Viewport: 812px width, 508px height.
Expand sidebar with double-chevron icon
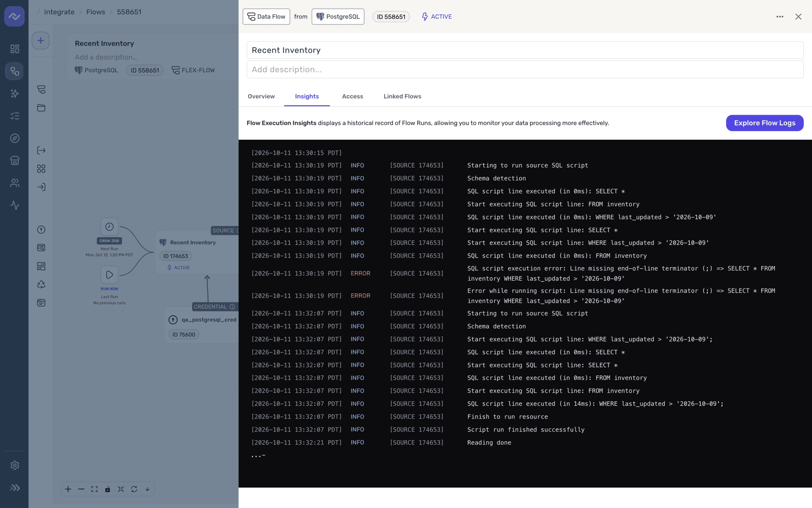(15, 488)
